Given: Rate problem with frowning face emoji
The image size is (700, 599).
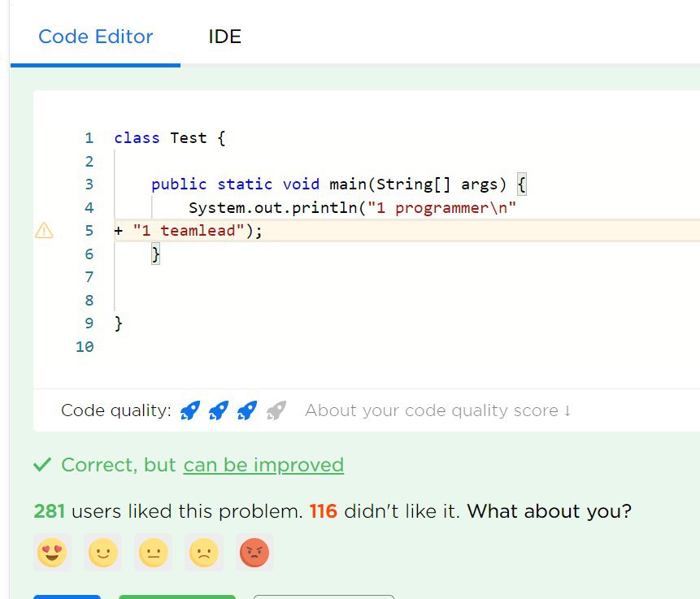Looking at the screenshot, I should pos(204,552).
